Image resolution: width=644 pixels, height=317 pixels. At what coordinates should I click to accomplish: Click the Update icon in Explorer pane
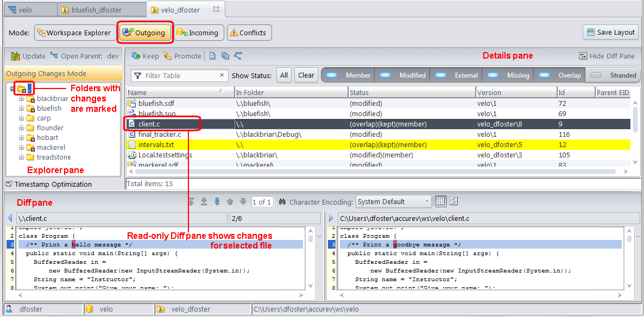[x=15, y=56]
